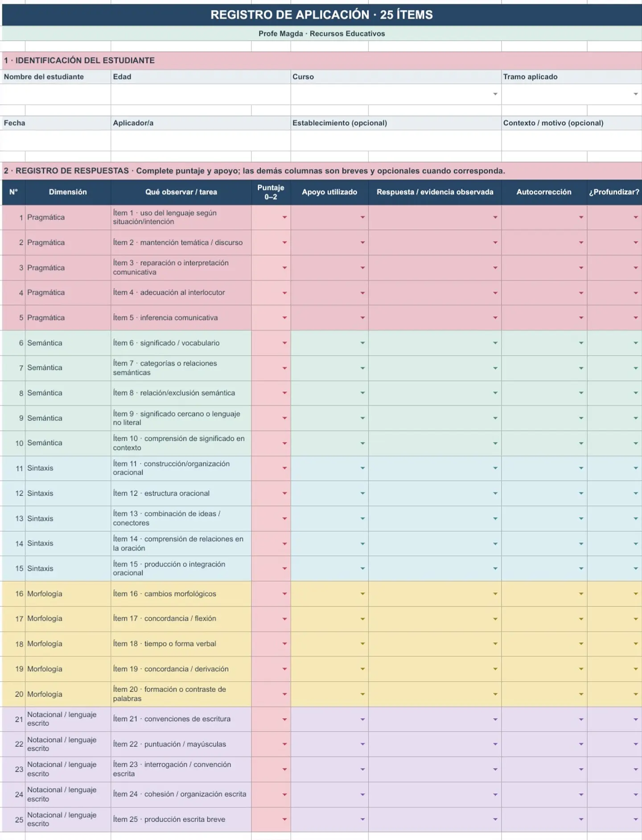Open Apoyo utilizado dropdown for Ítem 18
The height and width of the screenshot is (840, 642).
click(x=362, y=644)
